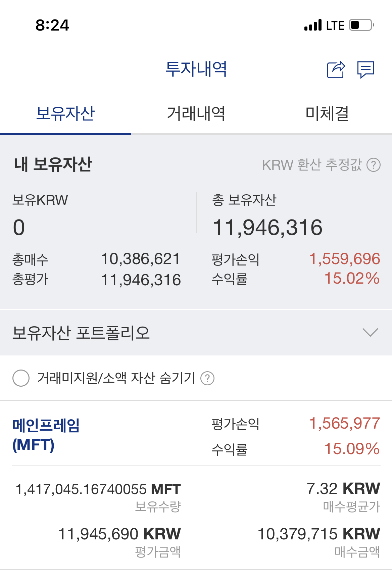
Task: Tap the KRW 환산 추정값 label
Action: click(312, 165)
